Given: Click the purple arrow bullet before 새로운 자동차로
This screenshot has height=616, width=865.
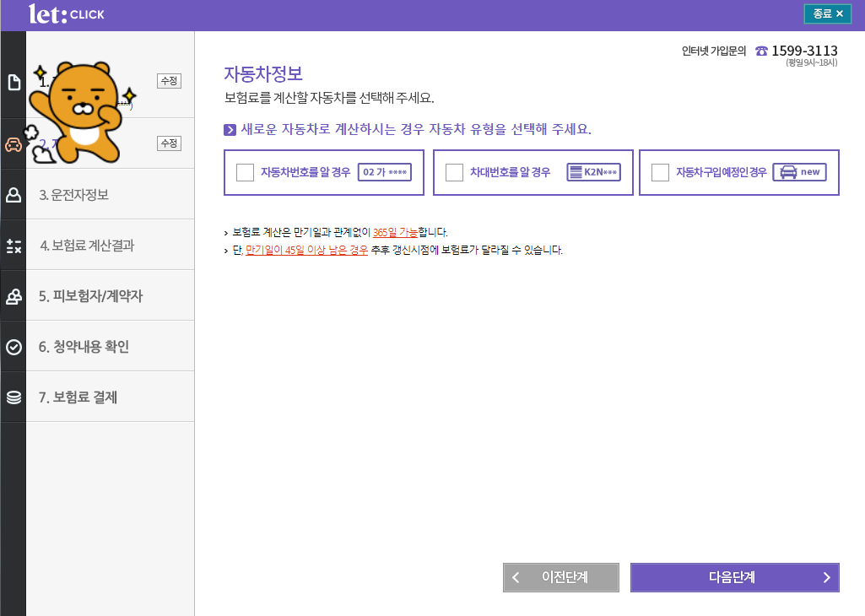Looking at the screenshot, I should pyautogui.click(x=230, y=130).
